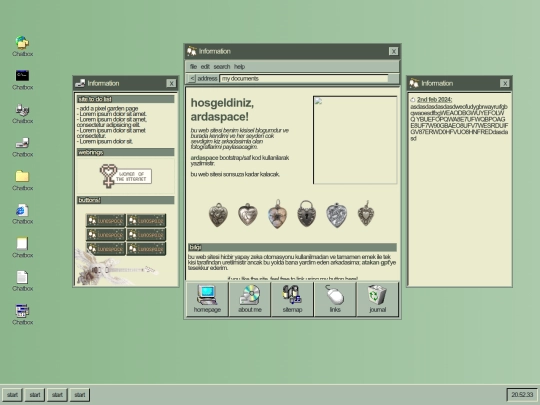The width and height of the screenshot is (540, 405).
Task: Open links via the mouse icon
Action: (335, 299)
